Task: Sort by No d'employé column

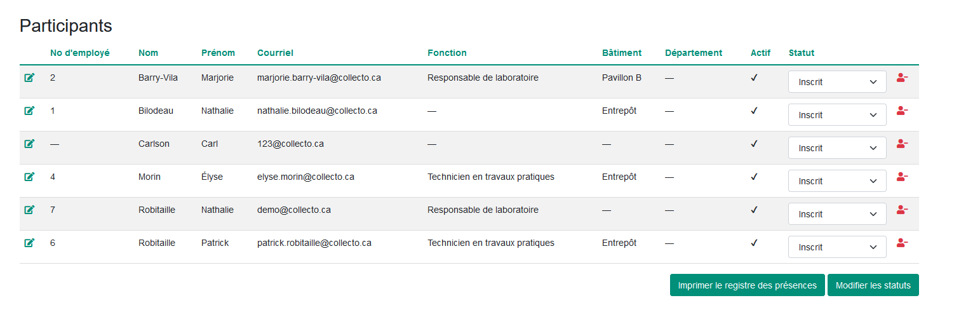Action: tap(80, 53)
